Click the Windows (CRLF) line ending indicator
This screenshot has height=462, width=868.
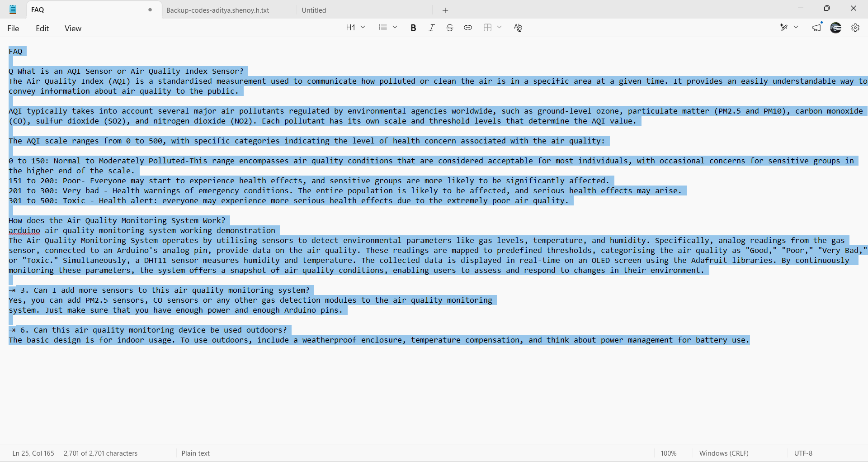(x=724, y=453)
